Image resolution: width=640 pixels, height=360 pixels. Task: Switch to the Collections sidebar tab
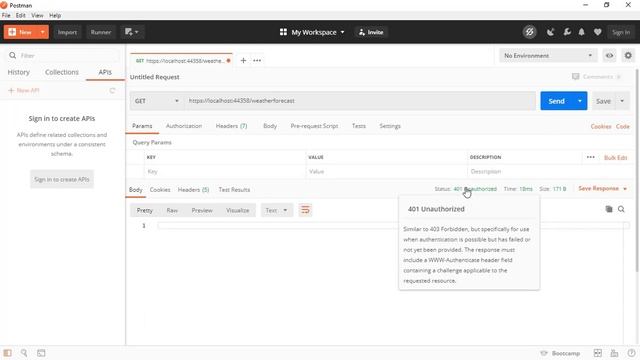62,72
